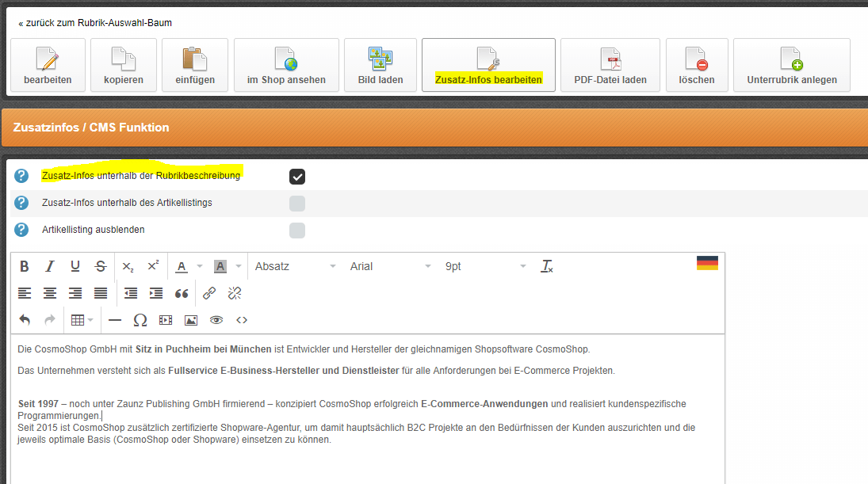
Task: Open help for Zusatz-Infos unterhalb der Rubrikbeschreibung
Action: coord(21,176)
